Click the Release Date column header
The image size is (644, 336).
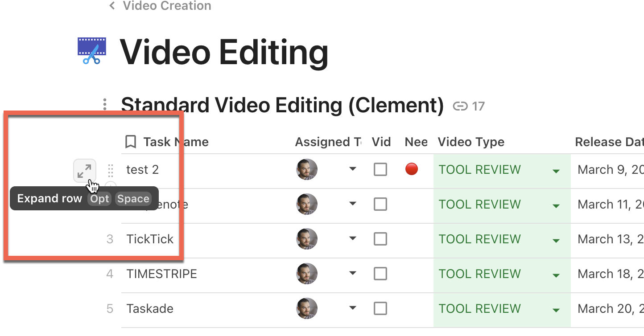[609, 142]
